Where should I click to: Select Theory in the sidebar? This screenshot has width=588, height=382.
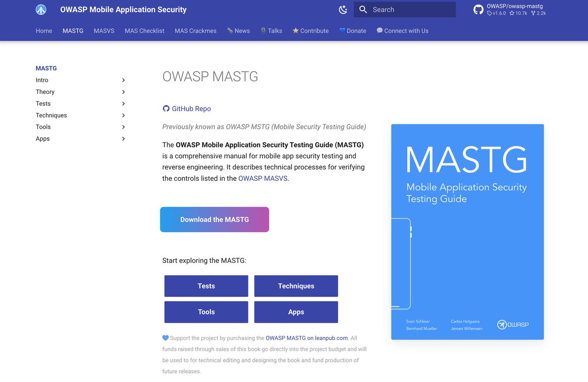pos(45,92)
